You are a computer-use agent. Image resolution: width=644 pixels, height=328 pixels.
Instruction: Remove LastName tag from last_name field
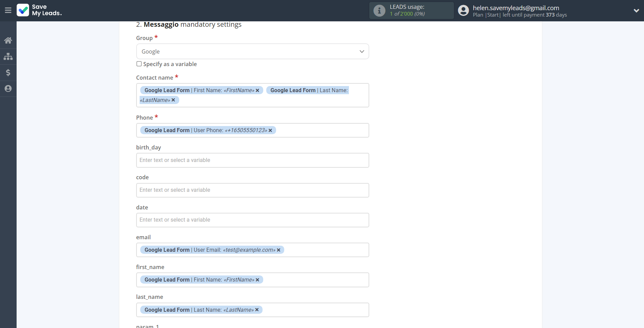[257, 310]
